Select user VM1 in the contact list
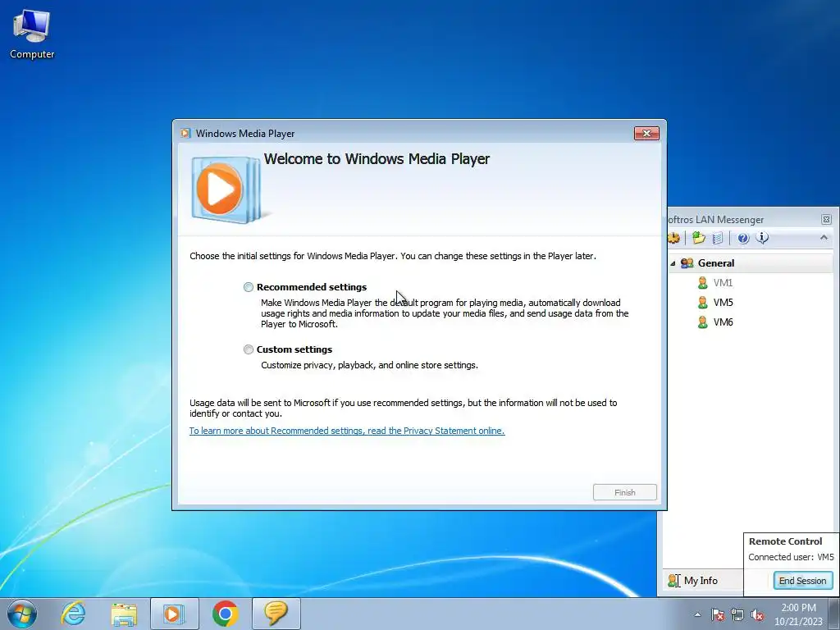Viewport: 840px width, 630px height. point(723,283)
